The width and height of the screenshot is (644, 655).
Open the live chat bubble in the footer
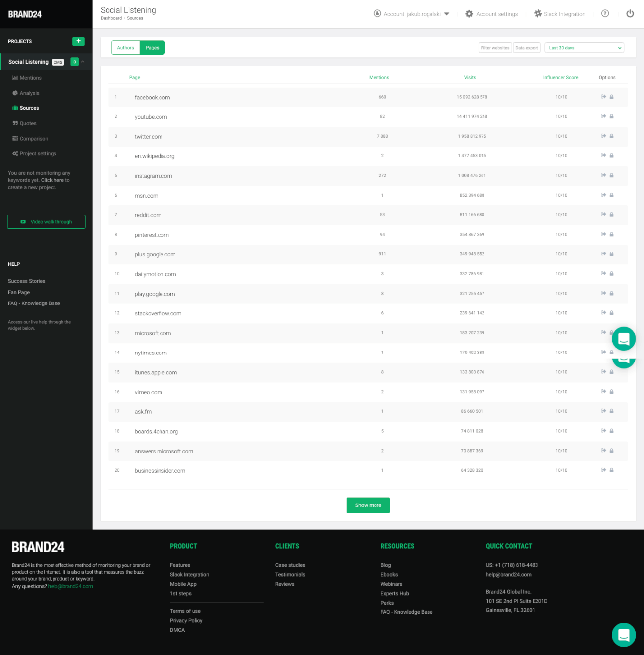(624, 635)
